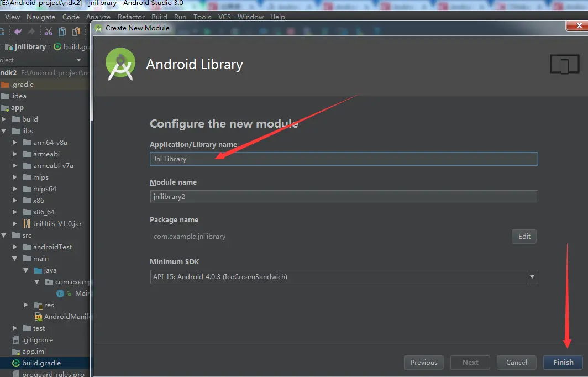Image resolution: width=588 pixels, height=377 pixels.
Task: Expand the build folder
Action: pos(4,119)
